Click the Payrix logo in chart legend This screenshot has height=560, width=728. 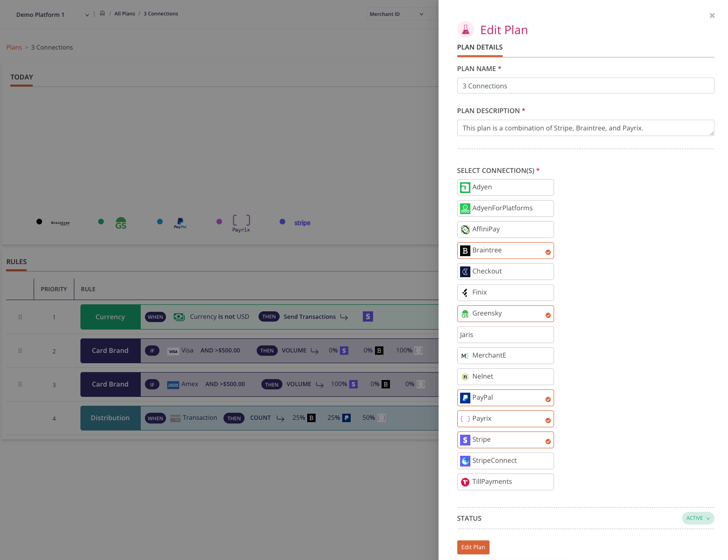tap(241, 223)
